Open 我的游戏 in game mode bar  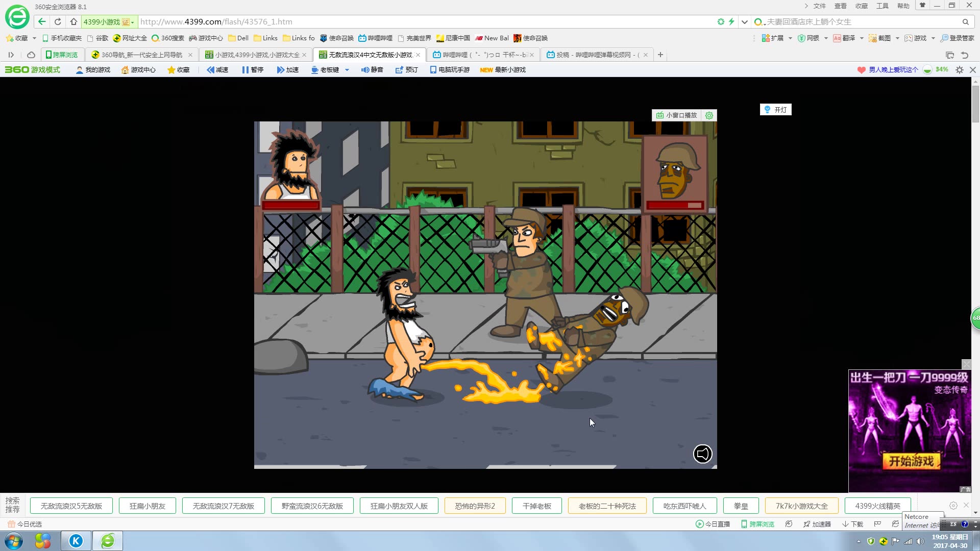[x=93, y=70]
